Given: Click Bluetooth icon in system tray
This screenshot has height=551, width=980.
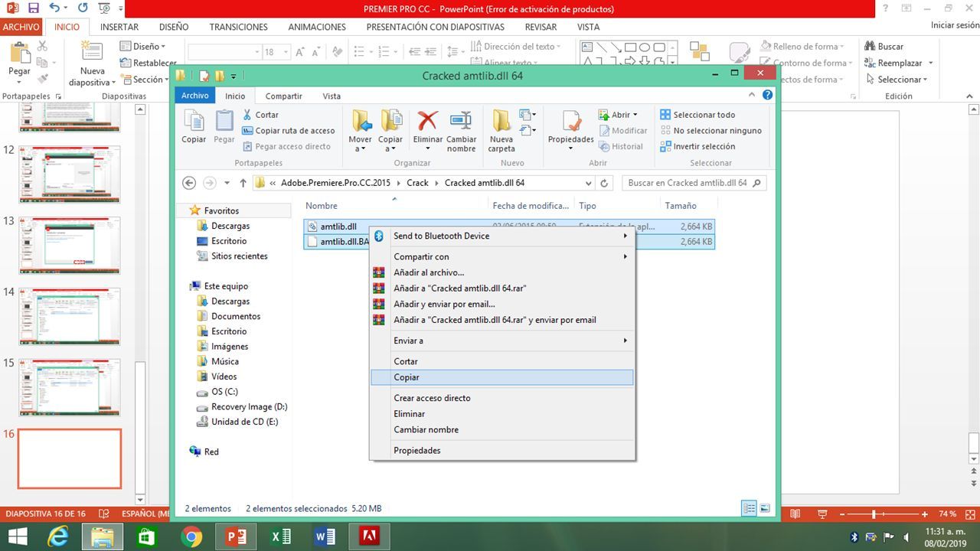Looking at the screenshot, I should [854, 536].
